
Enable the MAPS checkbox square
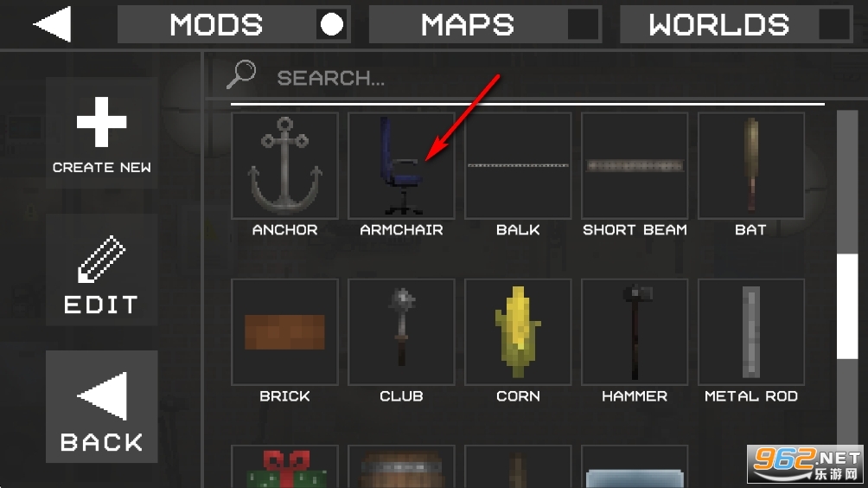click(583, 24)
